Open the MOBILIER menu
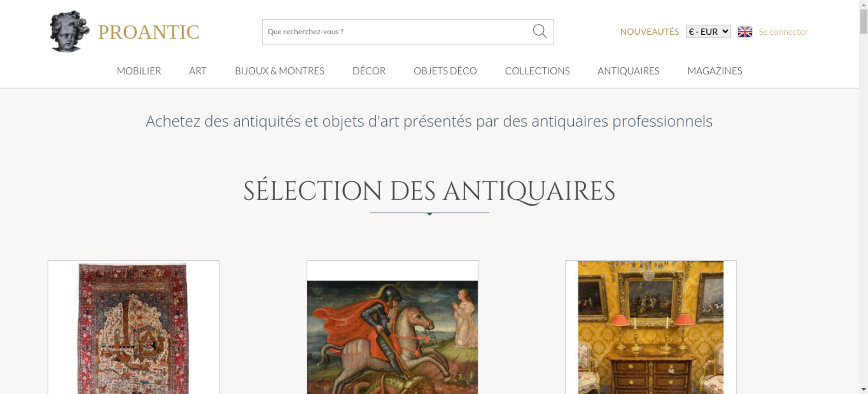 [139, 71]
